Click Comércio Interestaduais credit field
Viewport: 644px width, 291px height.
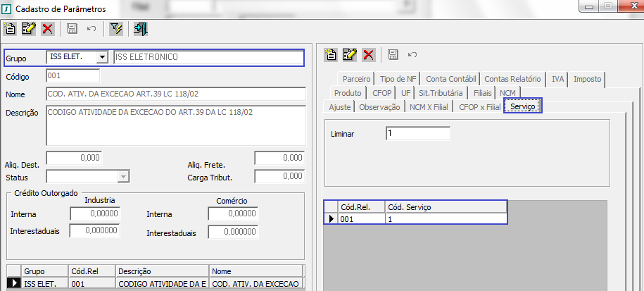click(233, 232)
